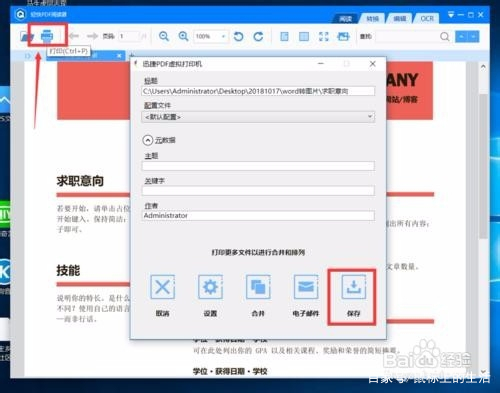This screenshot has height=393, width=500.
Task: Minimize the virtual printer dialog
Action: click(321, 64)
